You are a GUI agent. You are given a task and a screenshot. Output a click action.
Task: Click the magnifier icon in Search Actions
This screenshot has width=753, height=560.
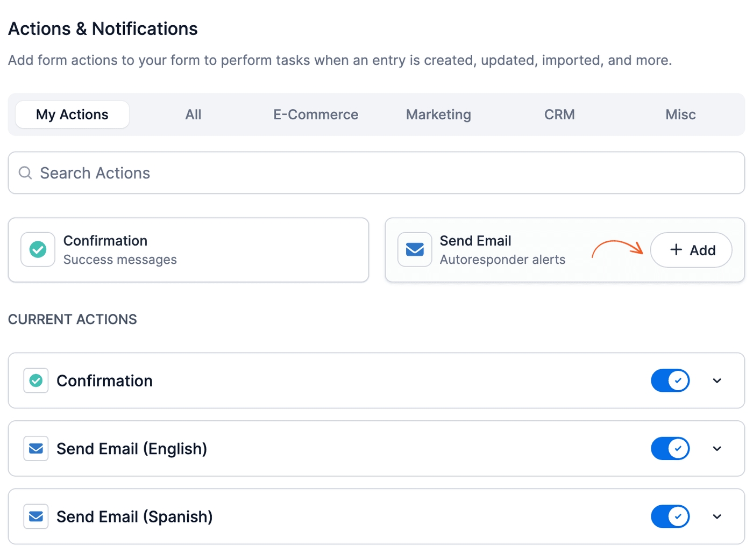[25, 173]
